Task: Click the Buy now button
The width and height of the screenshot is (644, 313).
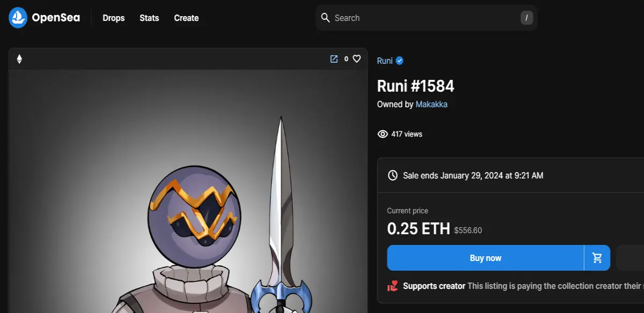Action: pyautogui.click(x=485, y=258)
